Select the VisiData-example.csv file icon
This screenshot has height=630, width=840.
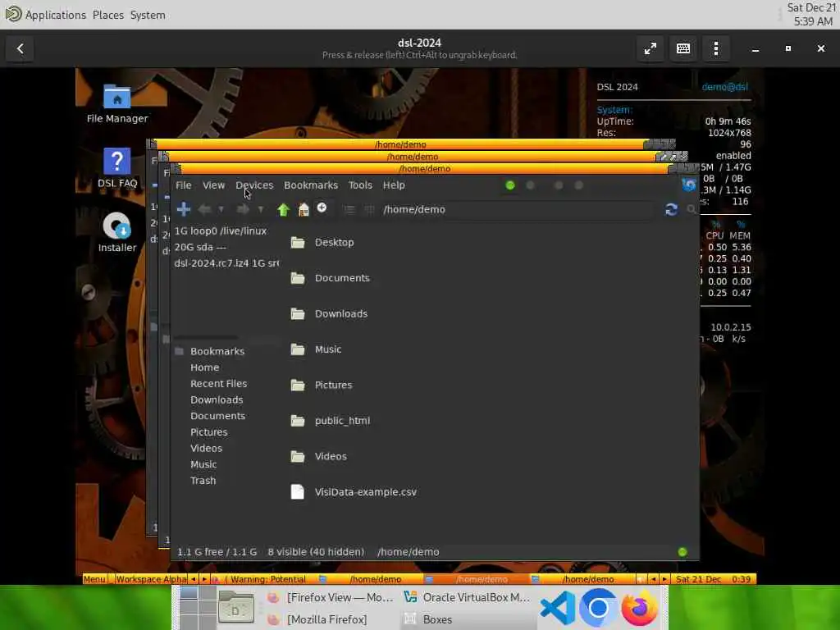[297, 492]
